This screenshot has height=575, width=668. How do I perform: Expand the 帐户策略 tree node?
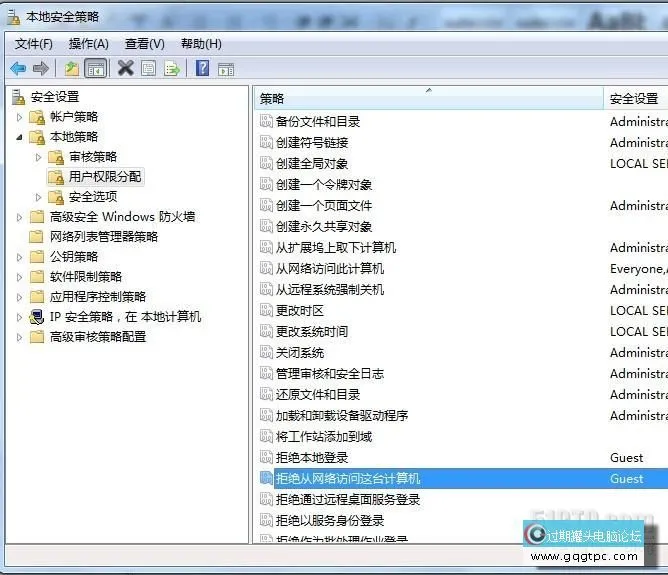click(19, 117)
